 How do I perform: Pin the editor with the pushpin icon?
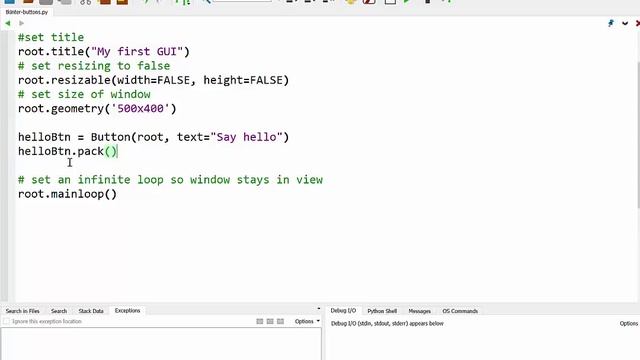pos(611,23)
